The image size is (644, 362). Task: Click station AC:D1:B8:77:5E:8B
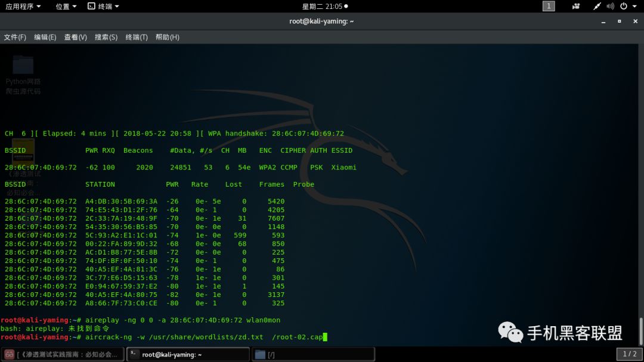click(121, 252)
